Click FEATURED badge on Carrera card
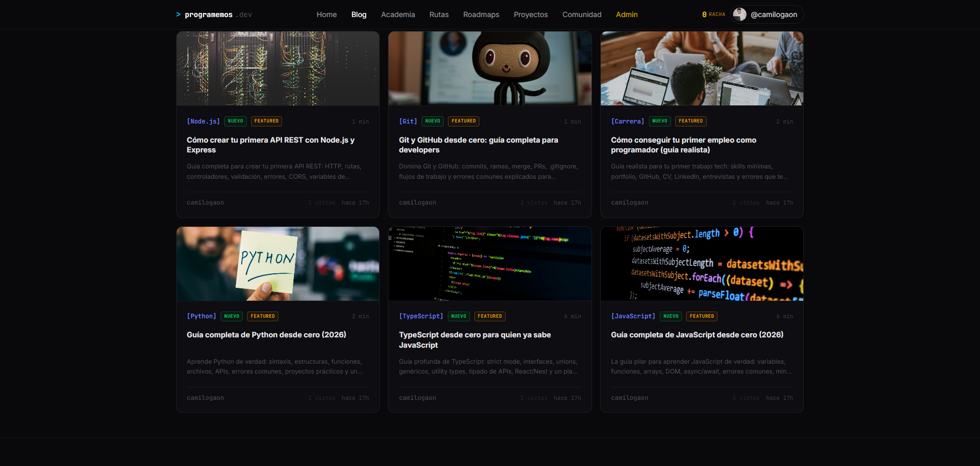 [691, 121]
